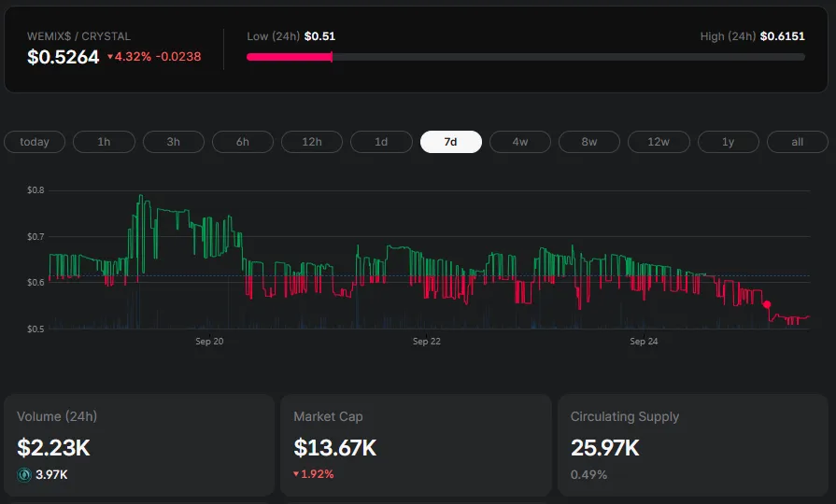Image resolution: width=836 pixels, height=504 pixels.
Task: Click the red down arrow beside 4.32%
Action: click(110, 58)
